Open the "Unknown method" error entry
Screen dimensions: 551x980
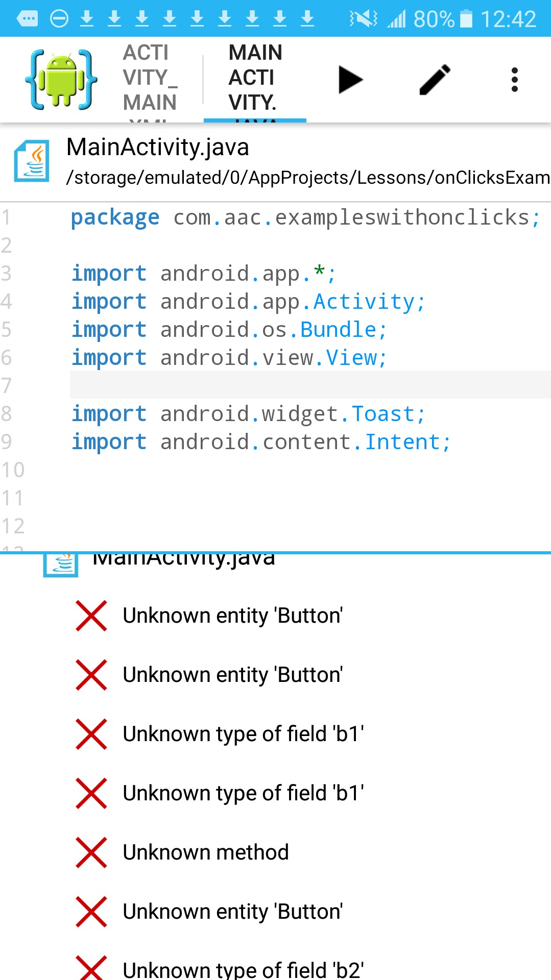pos(206,852)
